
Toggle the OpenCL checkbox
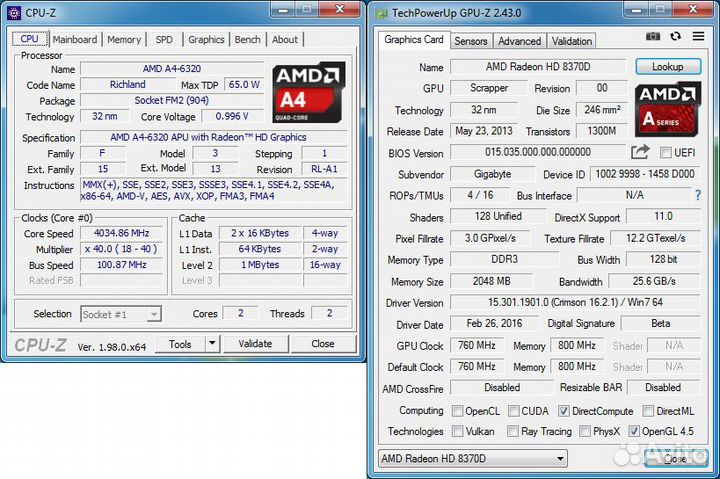[457, 411]
